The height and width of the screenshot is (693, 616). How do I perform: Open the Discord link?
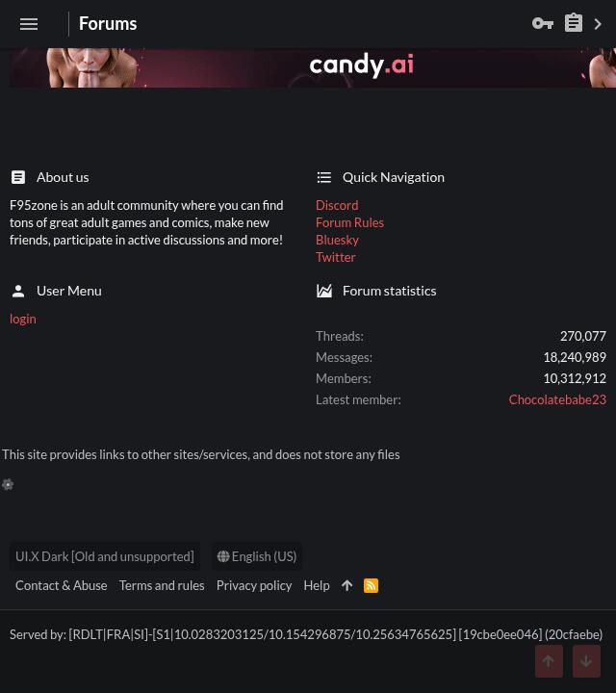click(337, 205)
